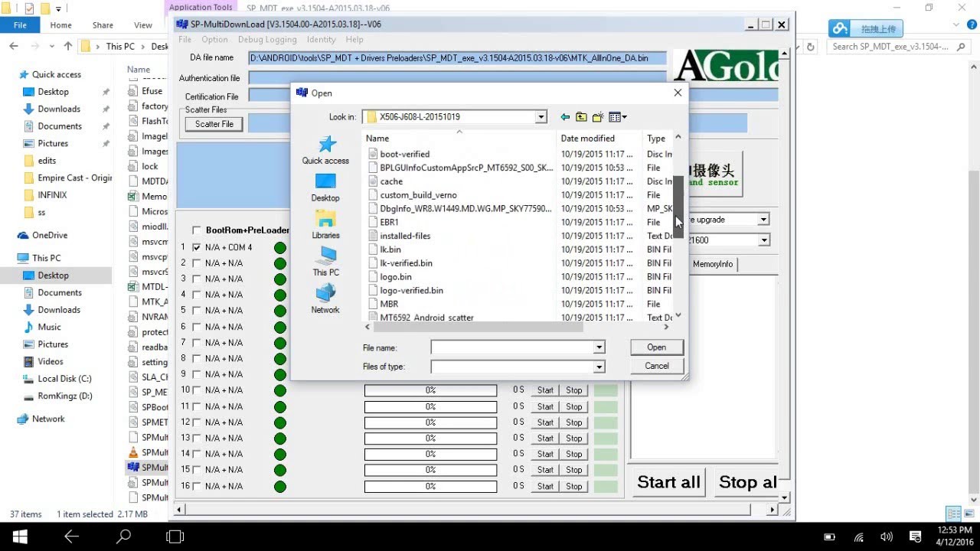Enable port 8 checkbox
Image resolution: width=980 pixels, height=551 pixels.
(197, 358)
